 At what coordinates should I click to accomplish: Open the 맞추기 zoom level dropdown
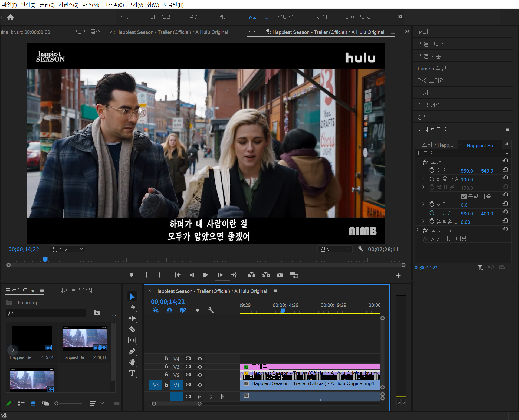click(68, 249)
